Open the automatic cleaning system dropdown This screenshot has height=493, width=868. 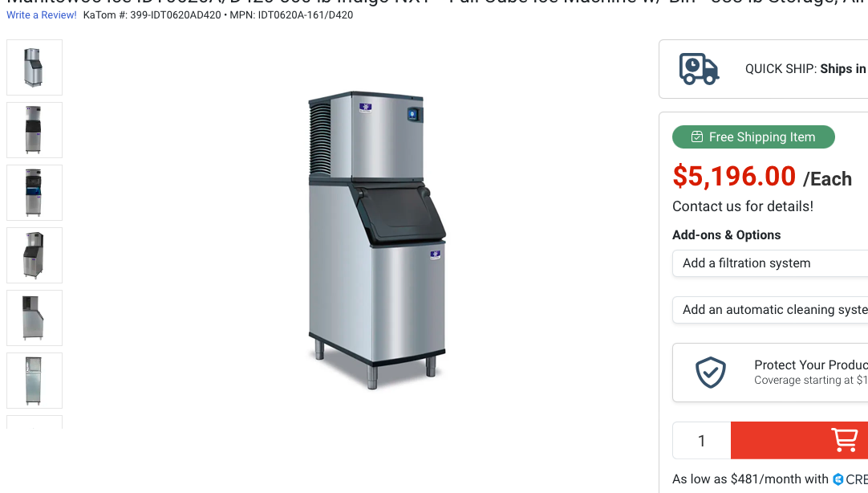[770, 310]
